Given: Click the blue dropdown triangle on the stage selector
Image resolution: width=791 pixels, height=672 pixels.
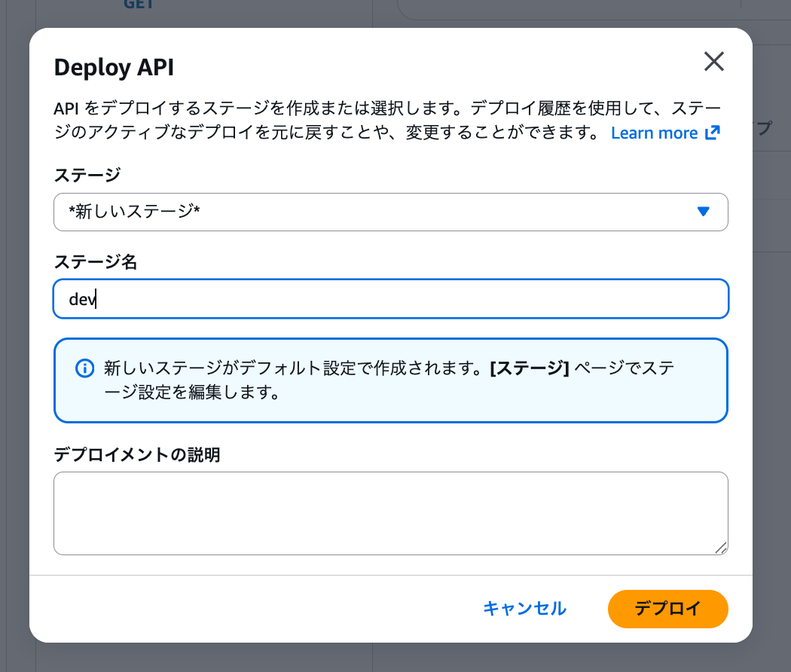Looking at the screenshot, I should 704,212.
